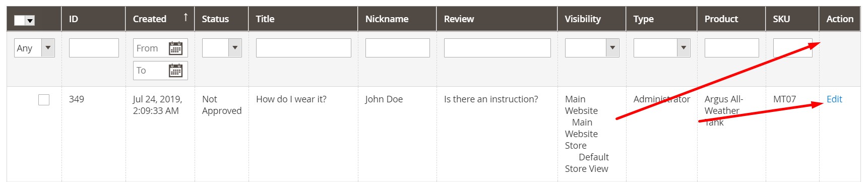Open the Created From calendar picker

coord(175,48)
